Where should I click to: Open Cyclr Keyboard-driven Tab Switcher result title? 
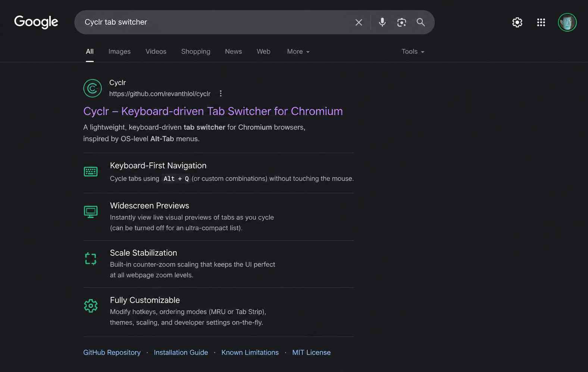pos(213,111)
